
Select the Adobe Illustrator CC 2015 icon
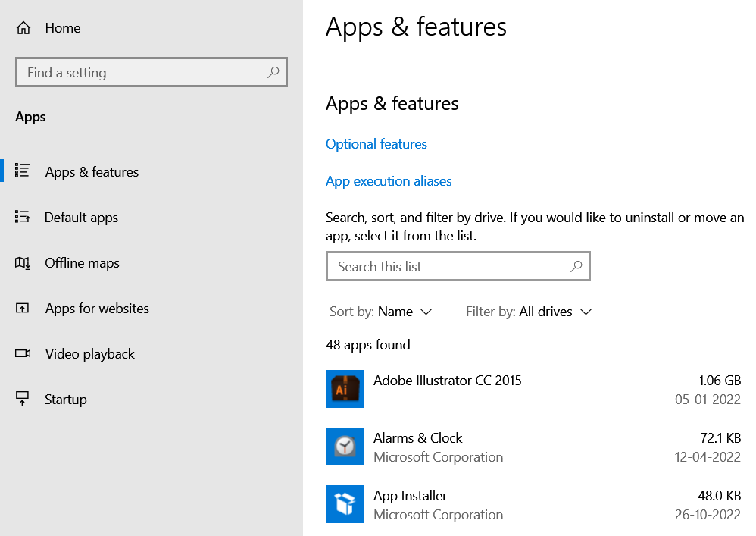pos(345,389)
